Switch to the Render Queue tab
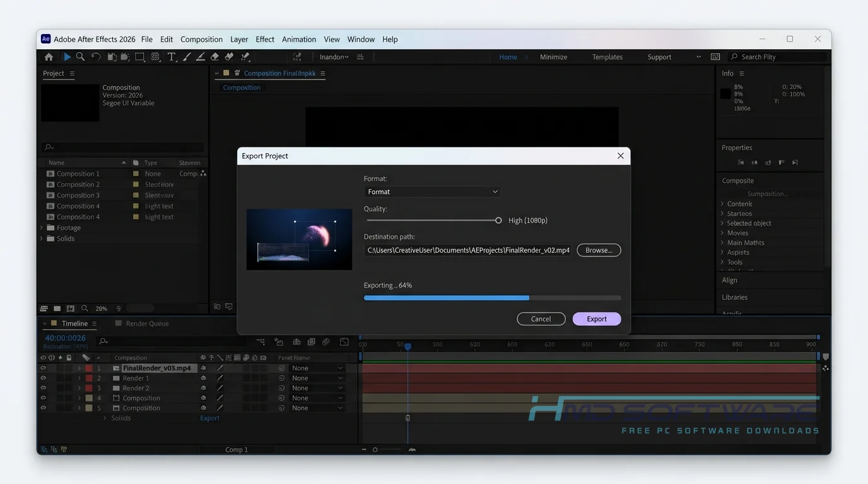This screenshot has width=868, height=484. [142, 323]
